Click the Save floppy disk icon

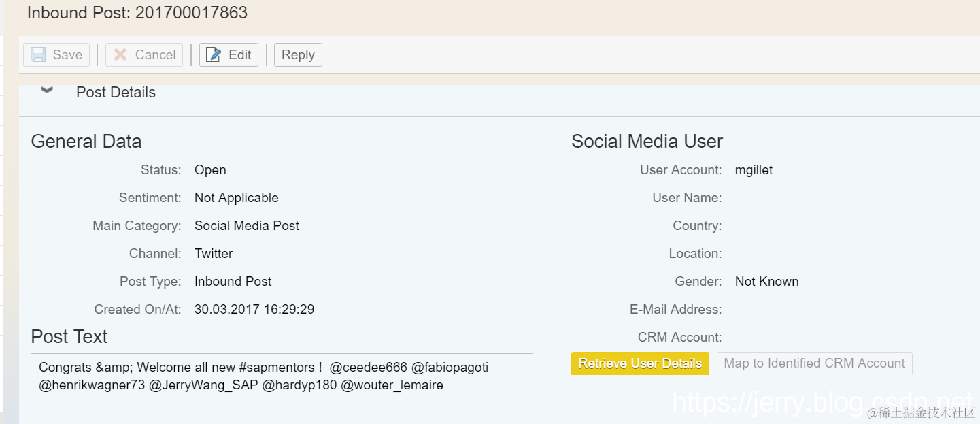tap(39, 55)
